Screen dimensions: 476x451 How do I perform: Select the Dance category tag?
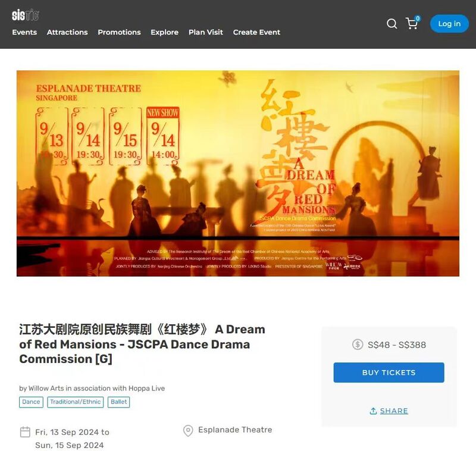point(31,402)
